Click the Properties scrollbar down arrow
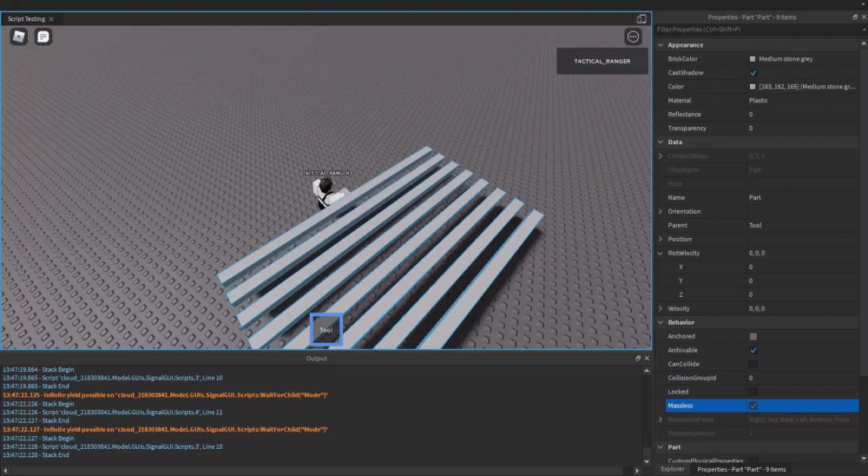Screen dimensions: 868x476 coord(865,459)
